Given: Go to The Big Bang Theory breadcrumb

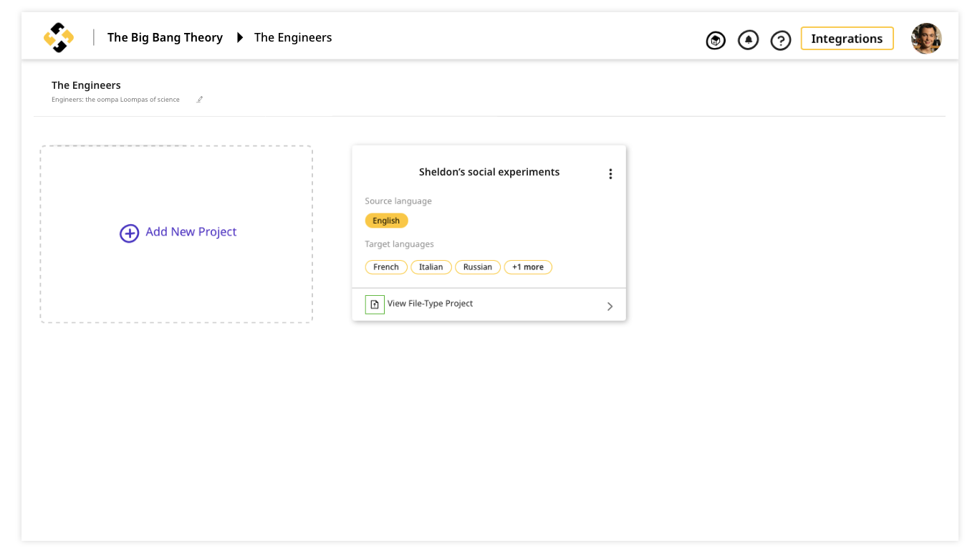Looking at the screenshot, I should (165, 37).
